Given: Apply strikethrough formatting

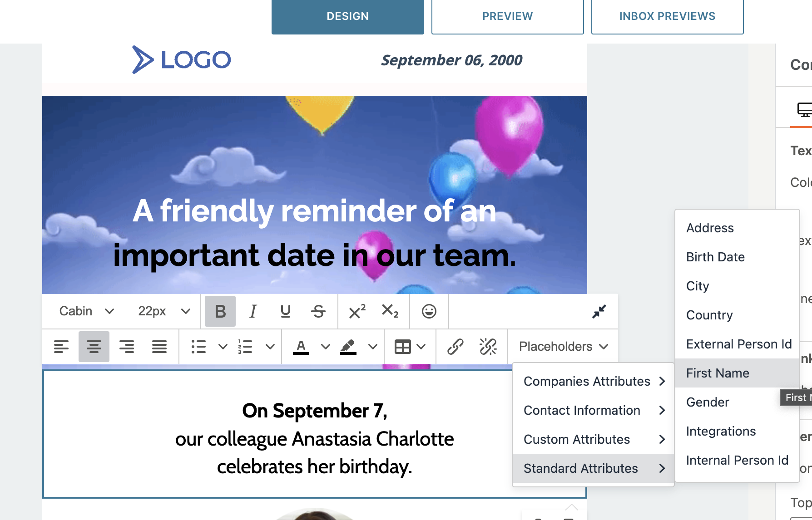Looking at the screenshot, I should coord(318,311).
